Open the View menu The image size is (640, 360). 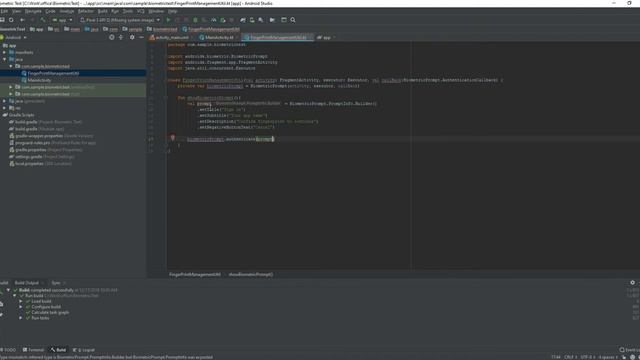(x=16, y=11)
